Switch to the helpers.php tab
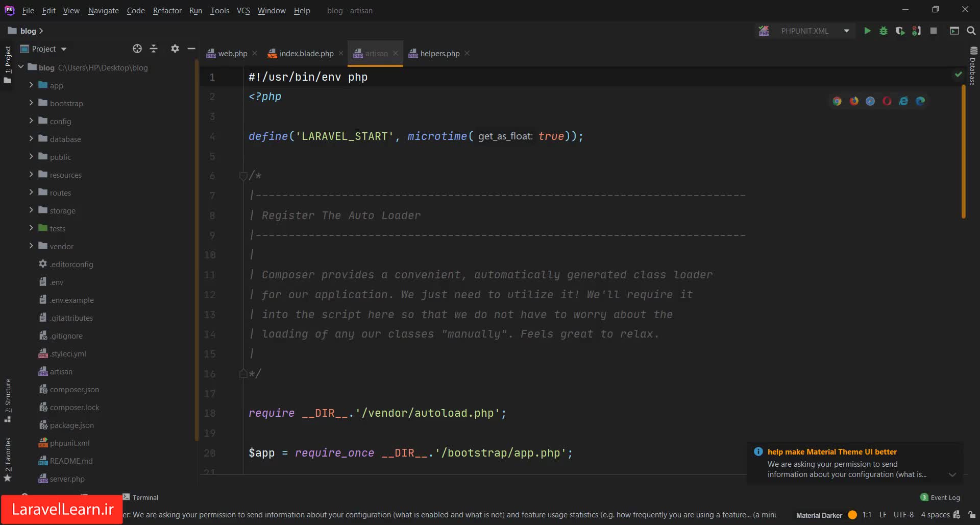Viewport: 980px width, 525px height. [439, 54]
